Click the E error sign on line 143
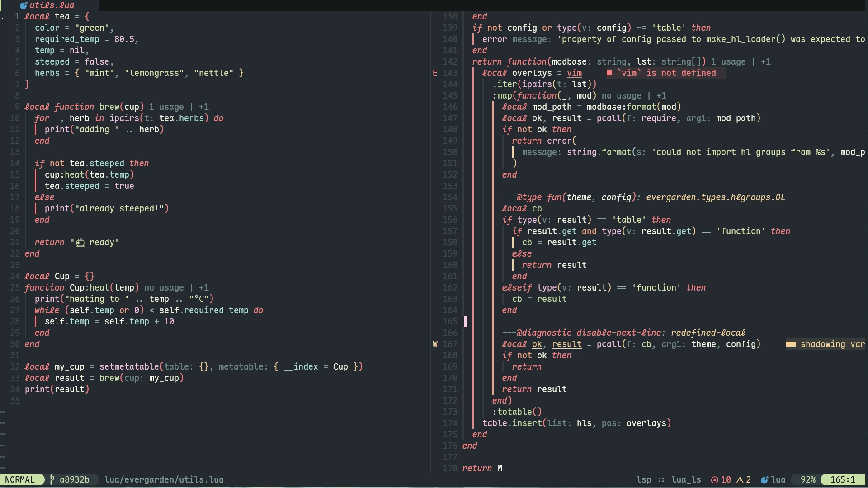This screenshot has width=868, height=488. (435, 73)
